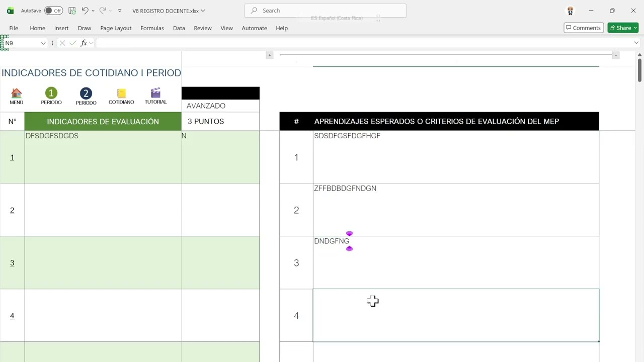Image resolution: width=644 pixels, height=362 pixels.
Task: Select row number 4 cell in # column
Action: pos(296,315)
